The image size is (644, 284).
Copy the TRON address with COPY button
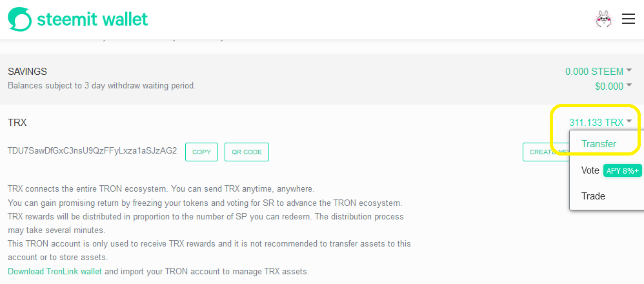pyautogui.click(x=202, y=152)
